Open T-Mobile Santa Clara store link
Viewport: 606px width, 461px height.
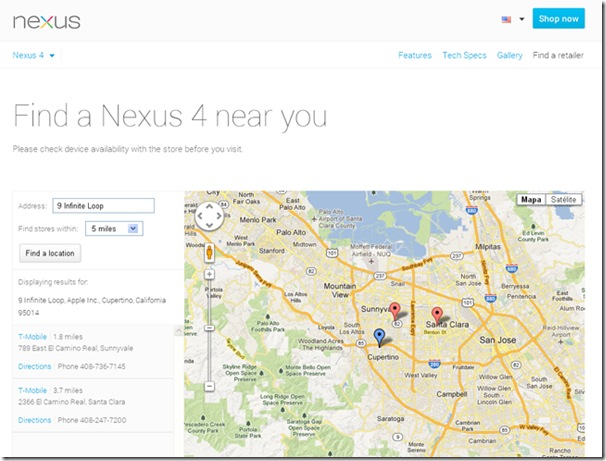coord(32,390)
